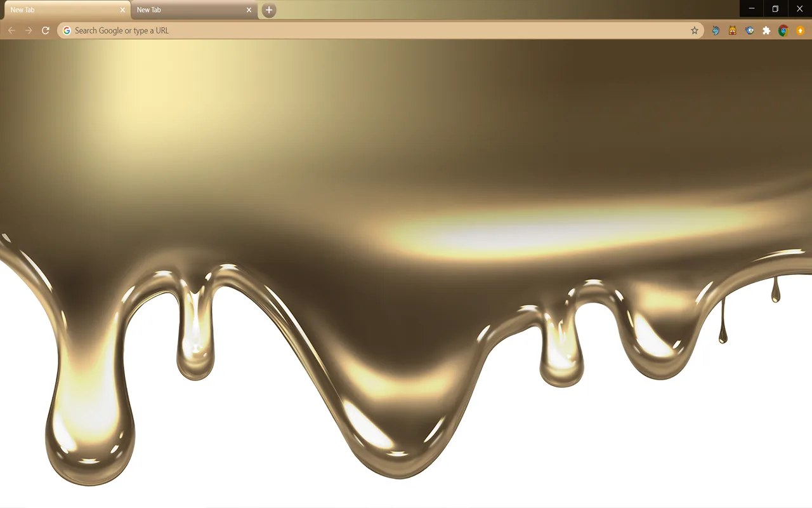The width and height of the screenshot is (812, 508).
Task: Focus the Search Google or type a URL field
Action: coord(381,30)
